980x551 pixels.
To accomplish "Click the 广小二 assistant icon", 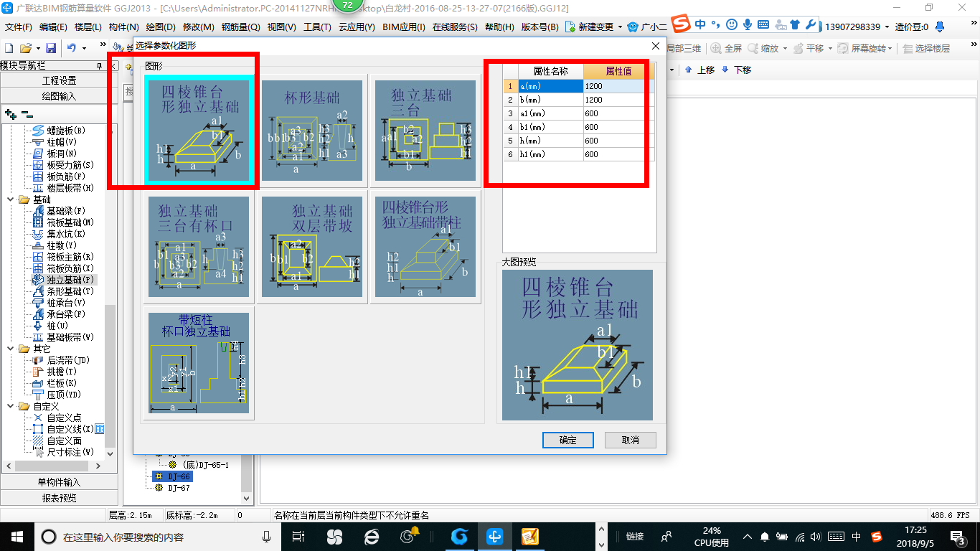I will point(632,27).
